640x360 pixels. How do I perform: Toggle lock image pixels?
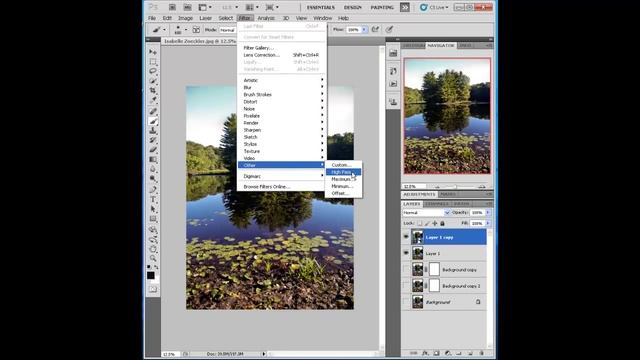point(427,223)
